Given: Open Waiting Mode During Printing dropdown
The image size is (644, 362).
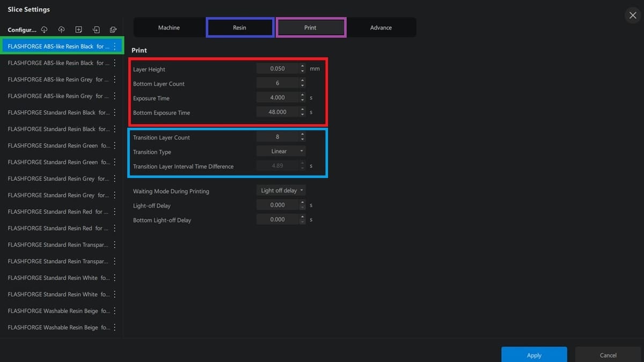Looking at the screenshot, I should pos(281,190).
